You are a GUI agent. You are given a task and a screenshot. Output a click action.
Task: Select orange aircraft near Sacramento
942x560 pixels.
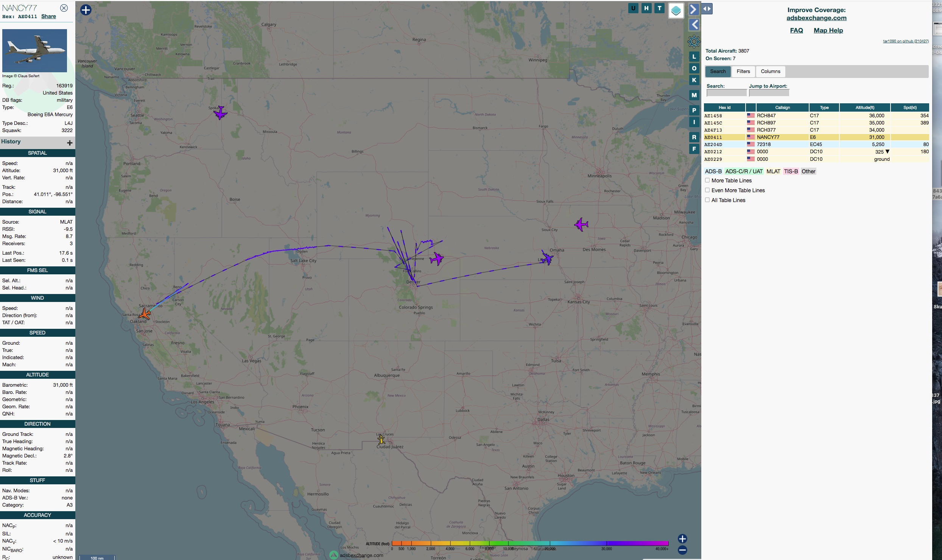145,314
